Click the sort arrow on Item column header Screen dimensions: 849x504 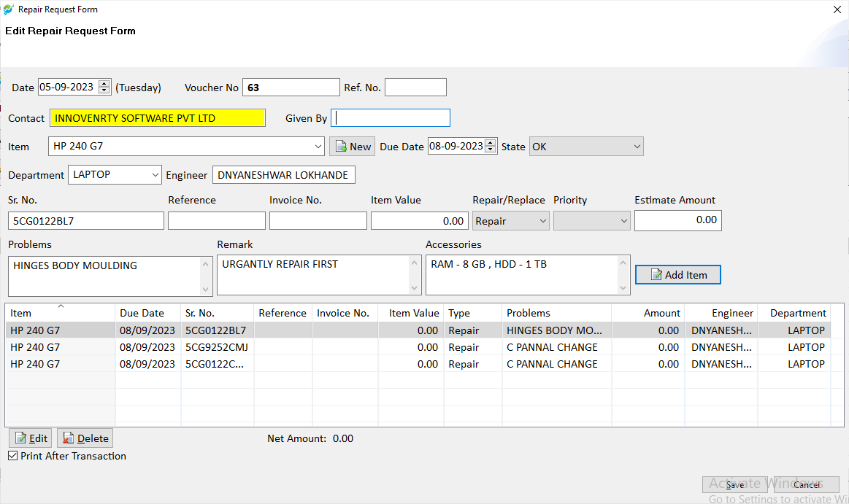pos(61,308)
